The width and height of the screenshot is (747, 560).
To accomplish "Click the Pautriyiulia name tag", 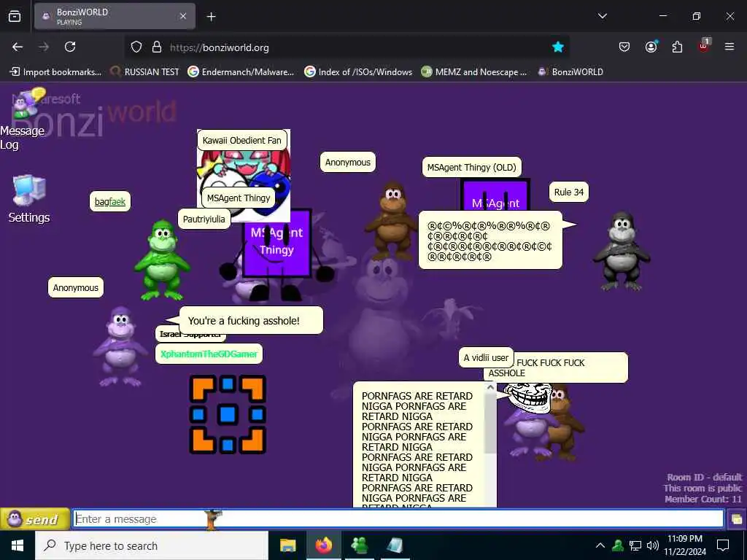I will 204,219.
